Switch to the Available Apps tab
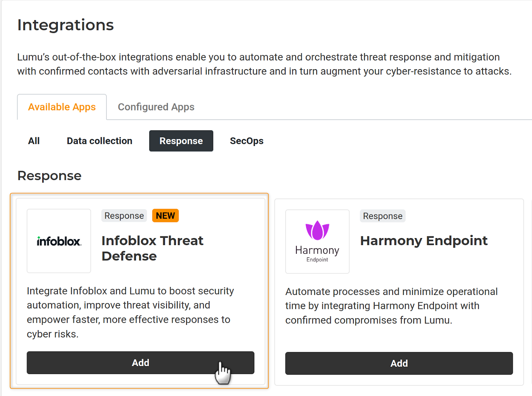The height and width of the screenshot is (396, 532). pyautogui.click(x=62, y=107)
